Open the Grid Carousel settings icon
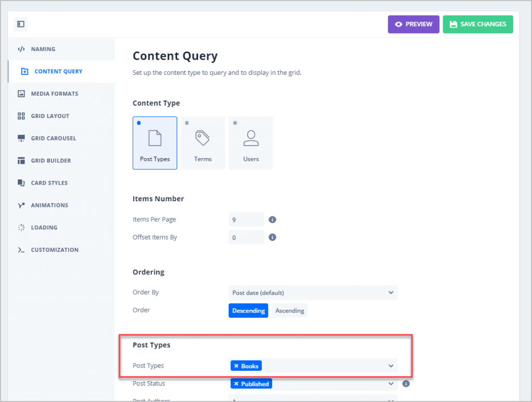Image resolution: width=532 pixels, height=402 pixels. pos(22,138)
